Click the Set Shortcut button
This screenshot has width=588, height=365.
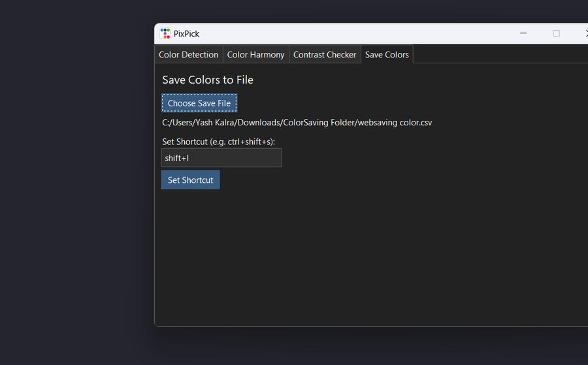coord(190,180)
